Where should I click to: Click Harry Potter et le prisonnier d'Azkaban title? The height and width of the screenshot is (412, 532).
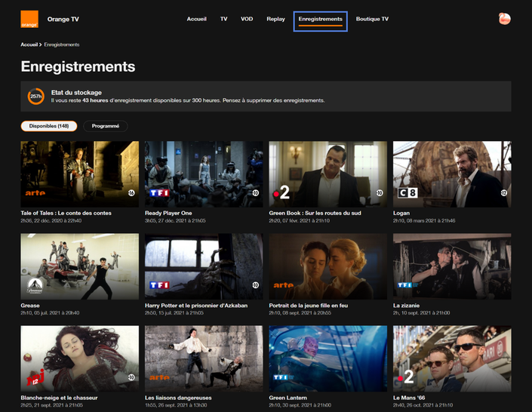pos(196,306)
